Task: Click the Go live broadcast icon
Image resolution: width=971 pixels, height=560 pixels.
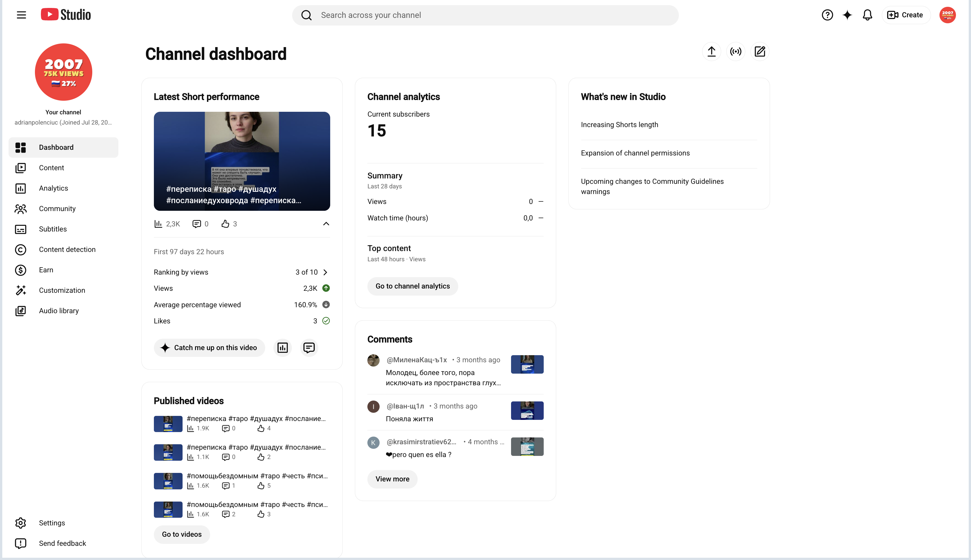Action: pyautogui.click(x=735, y=52)
